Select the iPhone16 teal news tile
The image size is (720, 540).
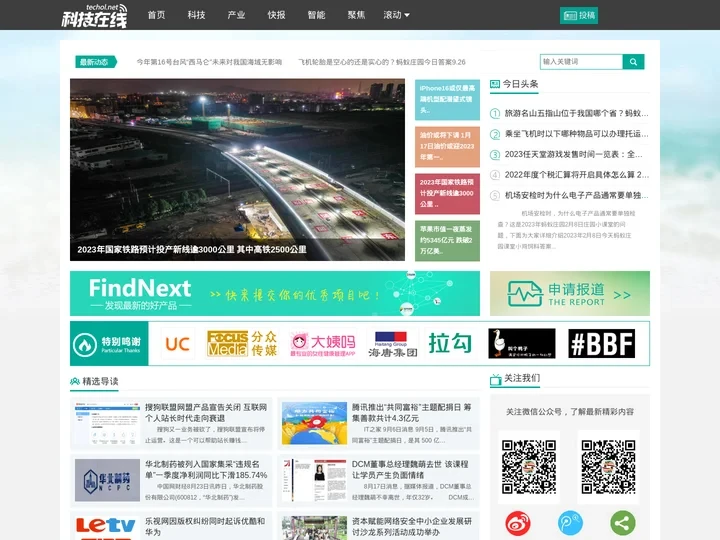tap(447, 99)
